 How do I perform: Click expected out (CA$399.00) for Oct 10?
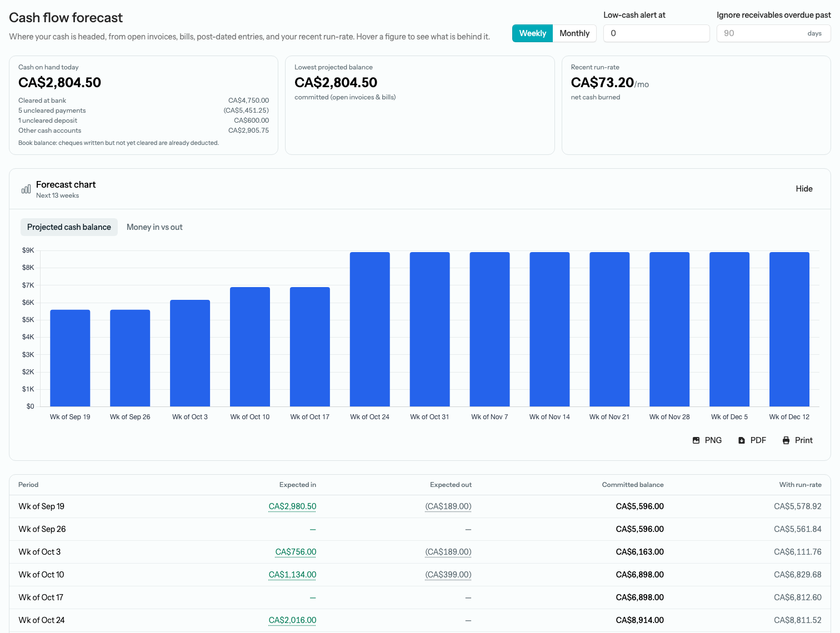[x=448, y=575]
